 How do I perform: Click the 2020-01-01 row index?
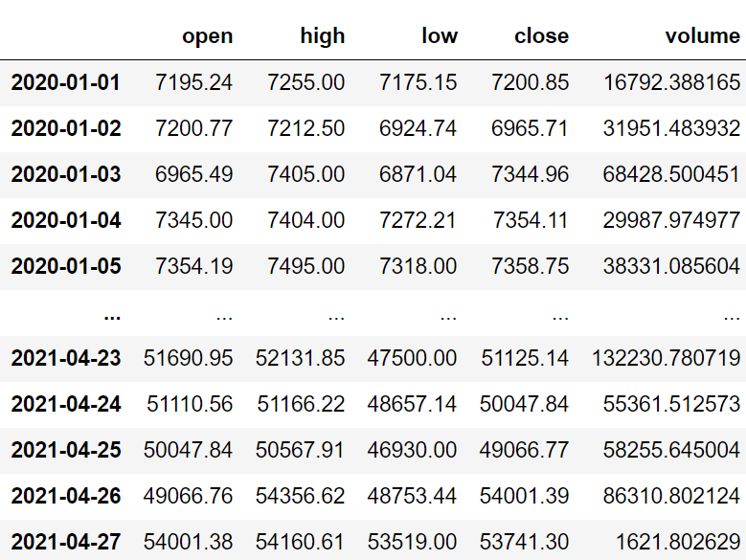point(66,82)
